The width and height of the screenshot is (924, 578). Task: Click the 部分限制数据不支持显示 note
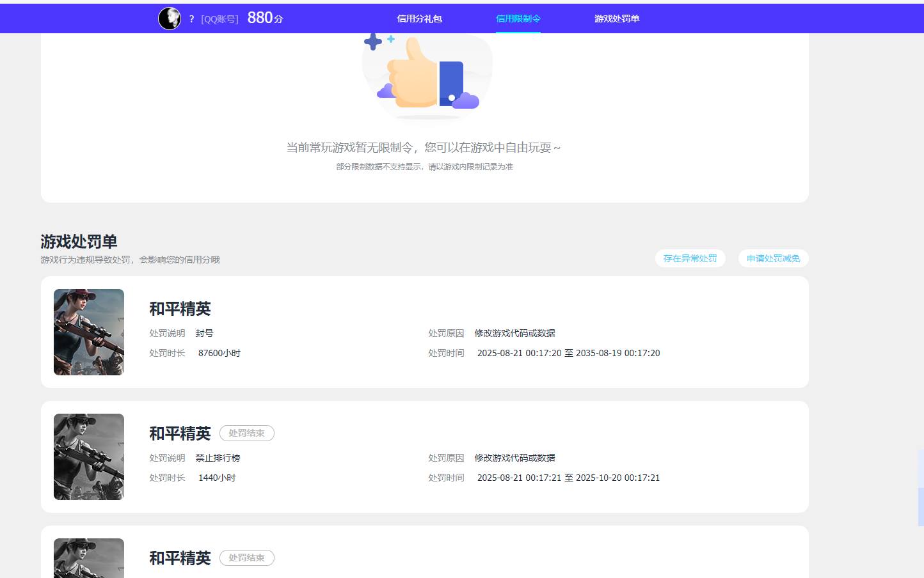coord(424,167)
